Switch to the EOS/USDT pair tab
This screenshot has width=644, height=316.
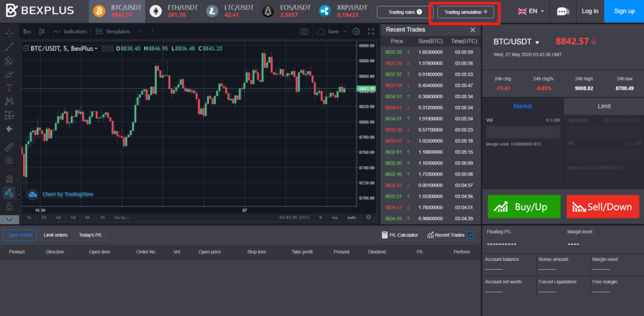point(286,11)
